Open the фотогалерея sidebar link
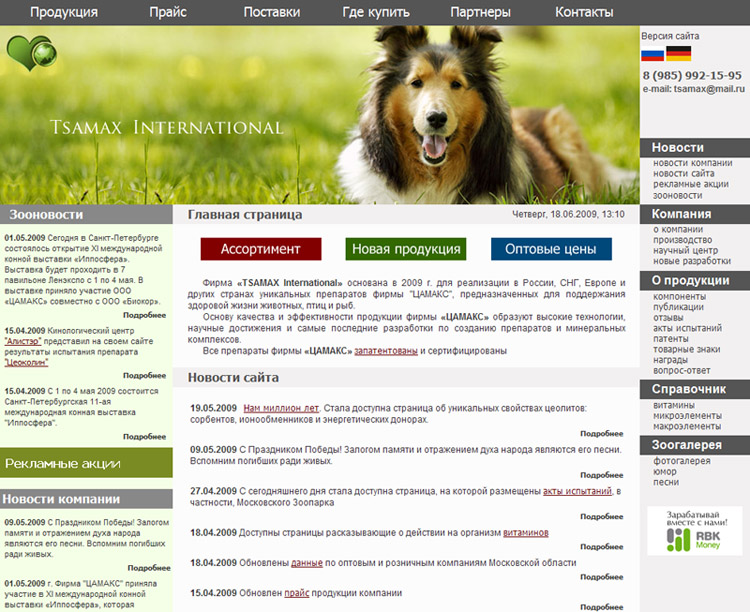The image size is (750, 612). [x=681, y=461]
